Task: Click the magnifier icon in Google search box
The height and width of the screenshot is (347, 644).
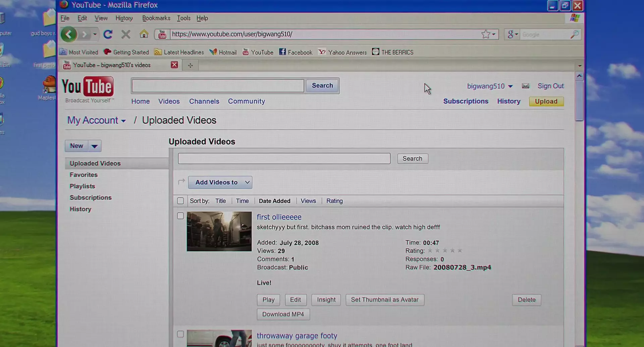Action: tap(575, 34)
